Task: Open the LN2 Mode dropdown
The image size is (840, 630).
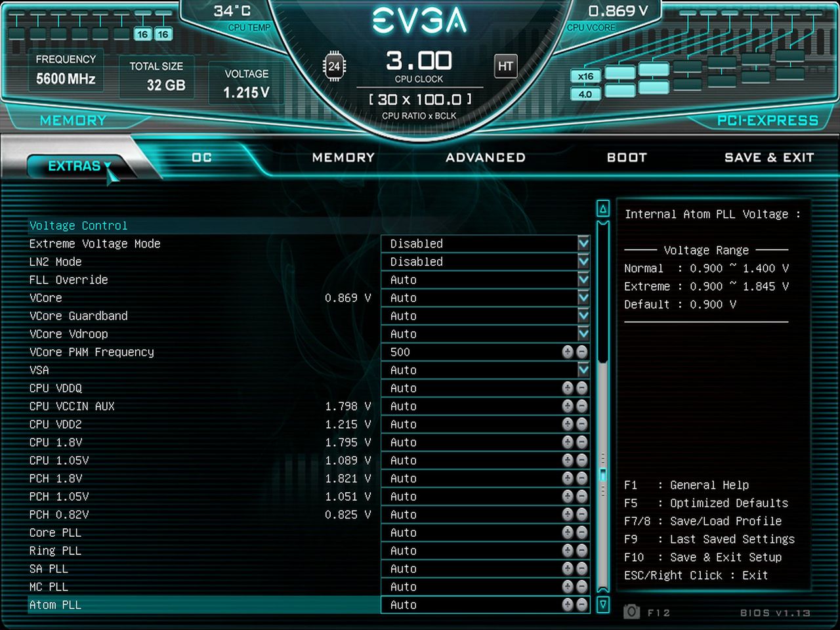Action: tap(583, 261)
